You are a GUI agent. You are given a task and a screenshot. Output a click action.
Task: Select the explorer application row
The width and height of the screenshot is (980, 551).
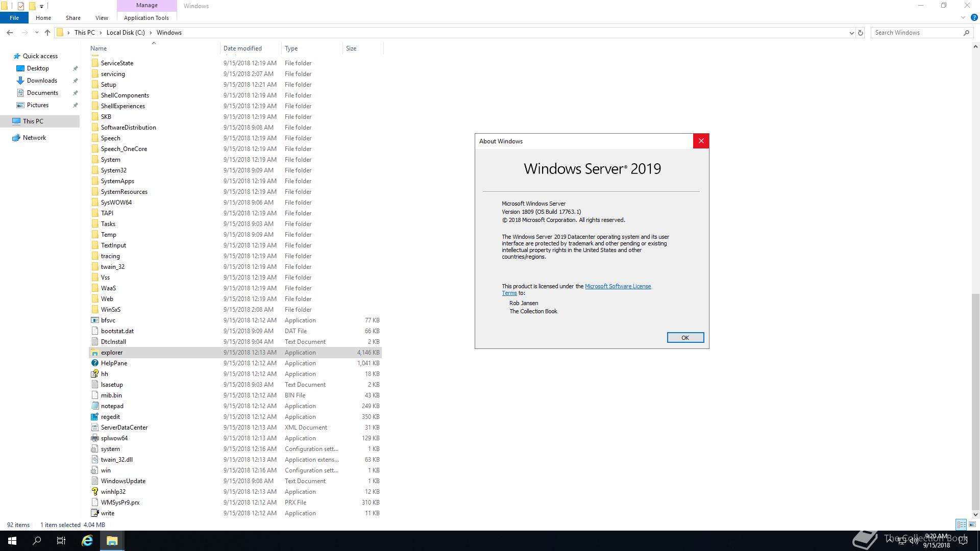(x=235, y=353)
